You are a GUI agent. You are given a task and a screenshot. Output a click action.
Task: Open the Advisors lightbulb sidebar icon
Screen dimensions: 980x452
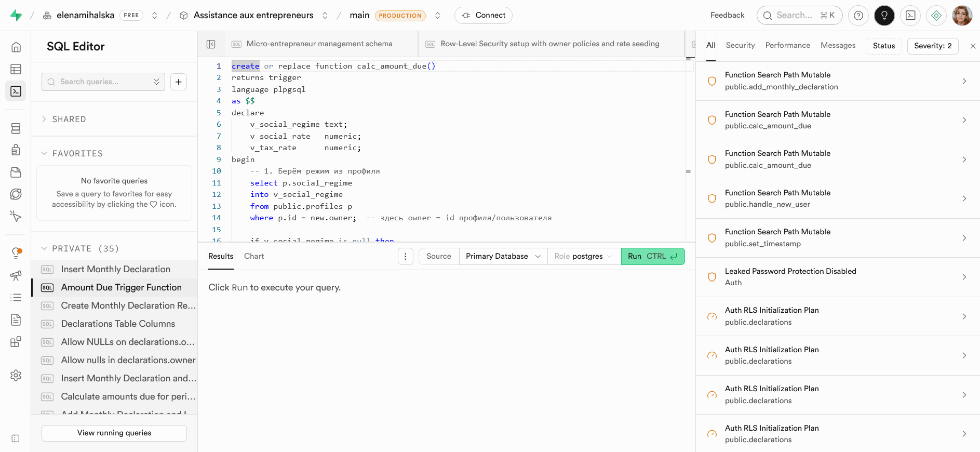point(16,253)
